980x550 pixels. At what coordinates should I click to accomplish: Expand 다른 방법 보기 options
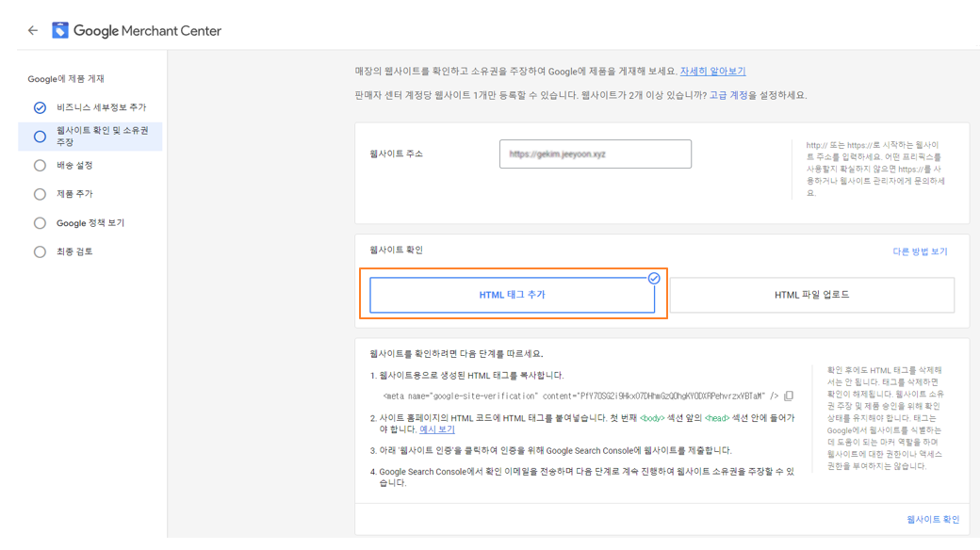tap(920, 251)
